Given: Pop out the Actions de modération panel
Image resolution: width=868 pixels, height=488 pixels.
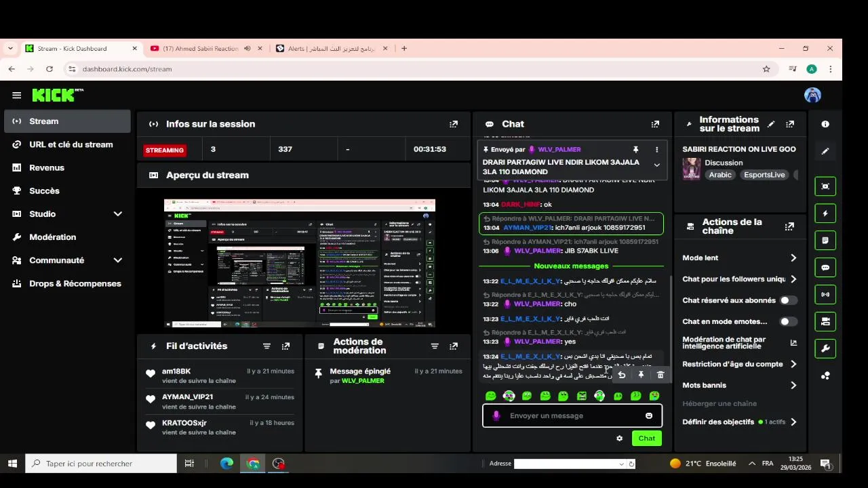Looking at the screenshot, I should (x=454, y=346).
